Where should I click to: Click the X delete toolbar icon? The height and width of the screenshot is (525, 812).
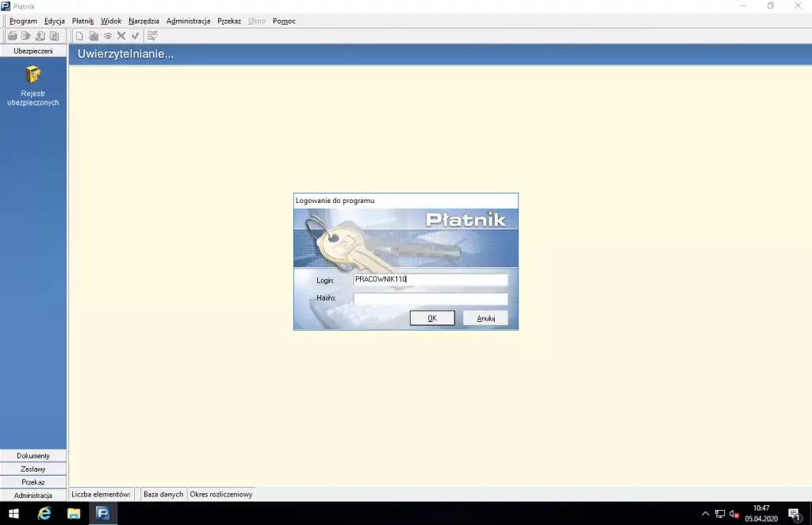(x=121, y=36)
